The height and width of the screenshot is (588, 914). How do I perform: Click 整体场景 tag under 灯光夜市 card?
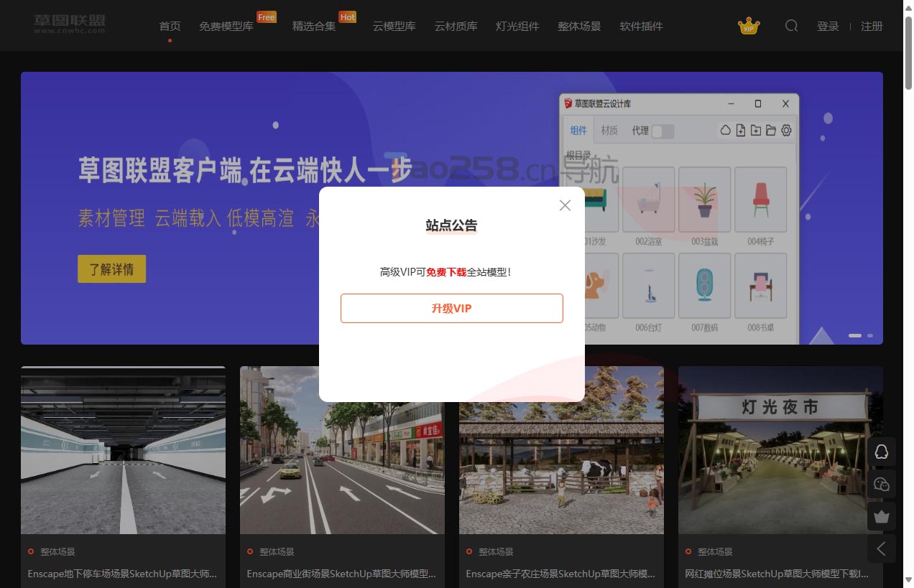coord(715,552)
